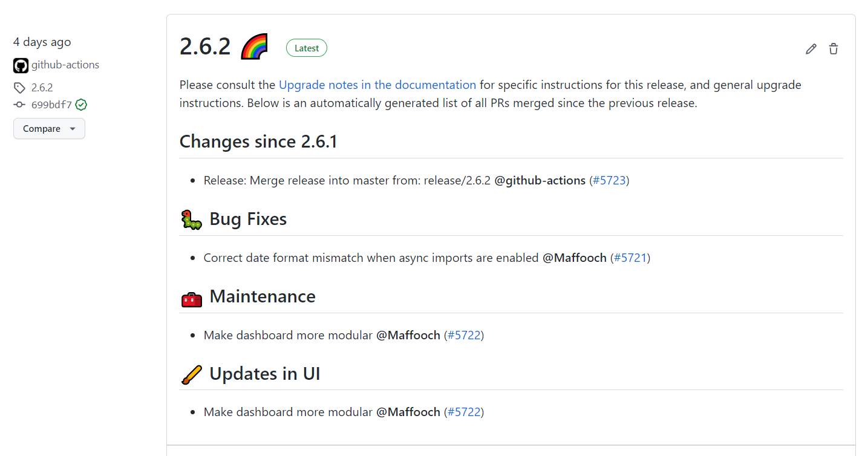Open pull request #5723

[x=609, y=180]
